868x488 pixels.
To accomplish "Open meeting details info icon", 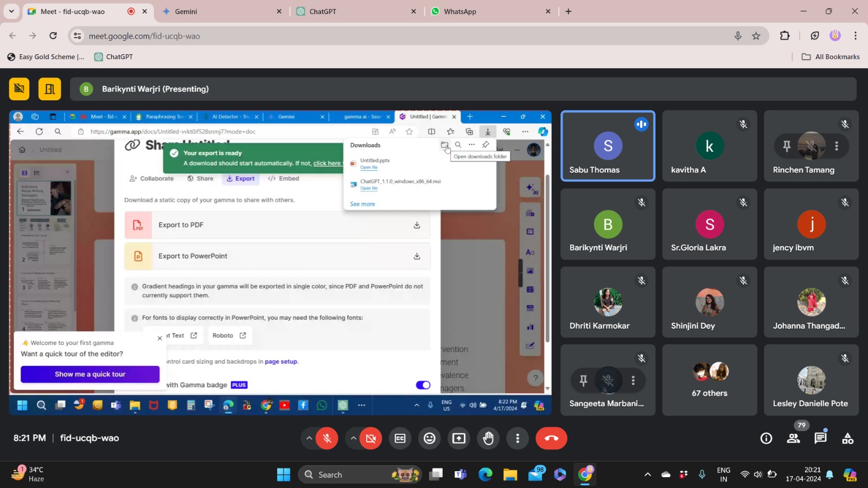I will pyautogui.click(x=766, y=438).
